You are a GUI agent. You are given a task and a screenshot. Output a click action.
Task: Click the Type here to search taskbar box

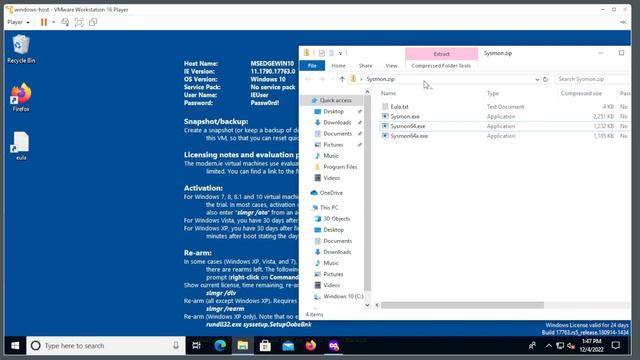pyautogui.click(x=106, y=346)
